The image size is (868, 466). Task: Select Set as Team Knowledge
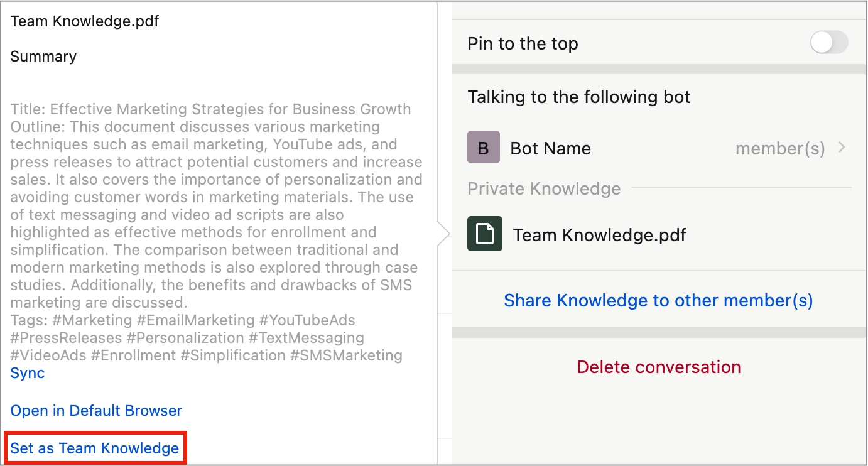[95, 448]
